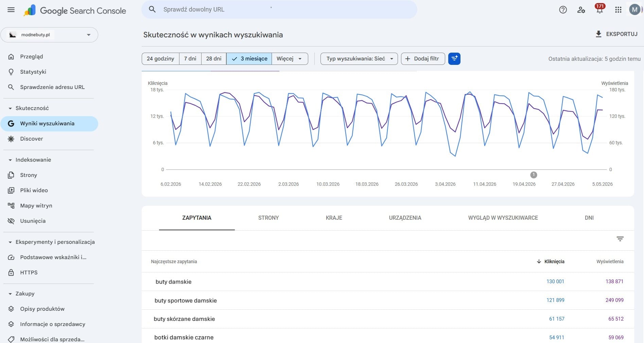Switch to the DNI tab
The height and width of the screenshot is (343, 644).
coord(589,218)
